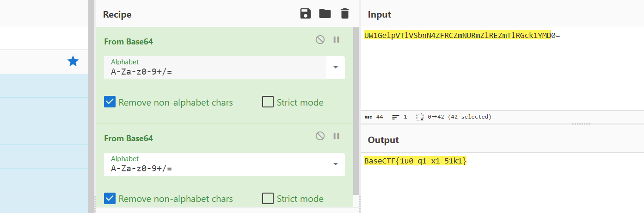The height and width of the screenshot is (213, 644).
Task: Click the Input/Output pane divider handle
Action: (x=581, y=124)
